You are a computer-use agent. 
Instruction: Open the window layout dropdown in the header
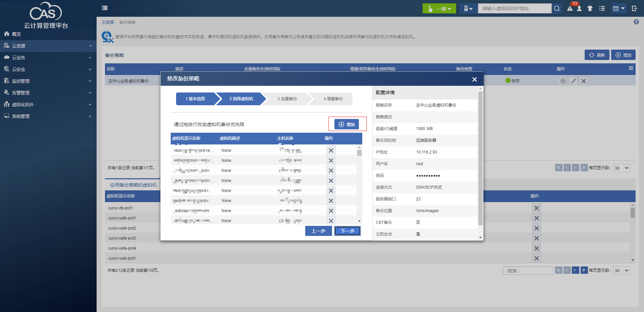pos(619,8)
